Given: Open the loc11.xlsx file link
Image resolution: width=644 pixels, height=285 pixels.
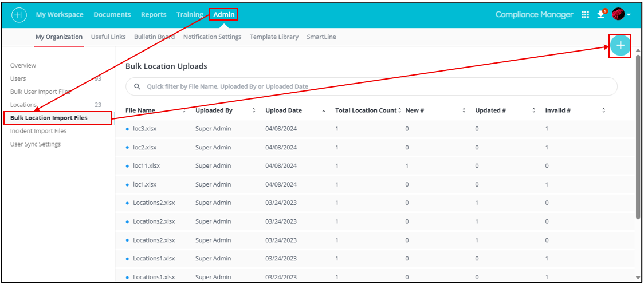Looking at the screenshot, I should [x=146, y=166].
